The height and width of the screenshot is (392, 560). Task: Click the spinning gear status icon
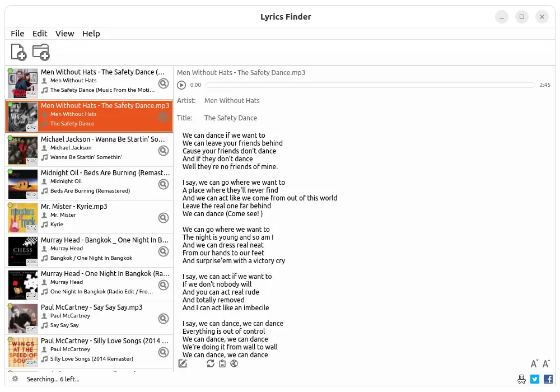[x=15, y=379]
